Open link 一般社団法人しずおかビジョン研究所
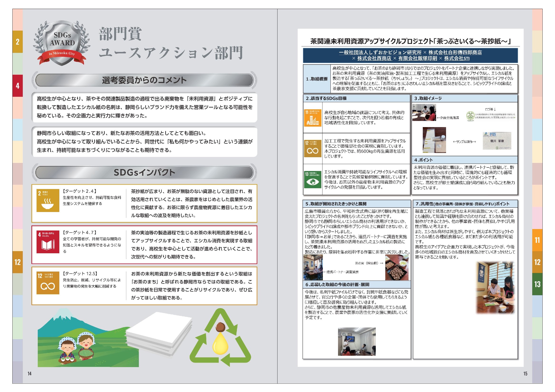The image size is (555, 392). [380, 52]
